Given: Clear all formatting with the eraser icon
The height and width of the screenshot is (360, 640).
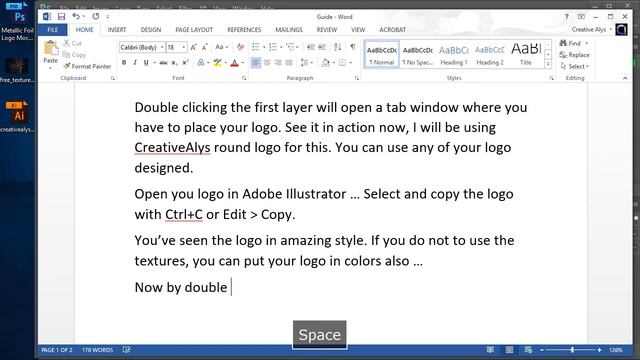Looking at the screenshot, I should click(240, 47).
